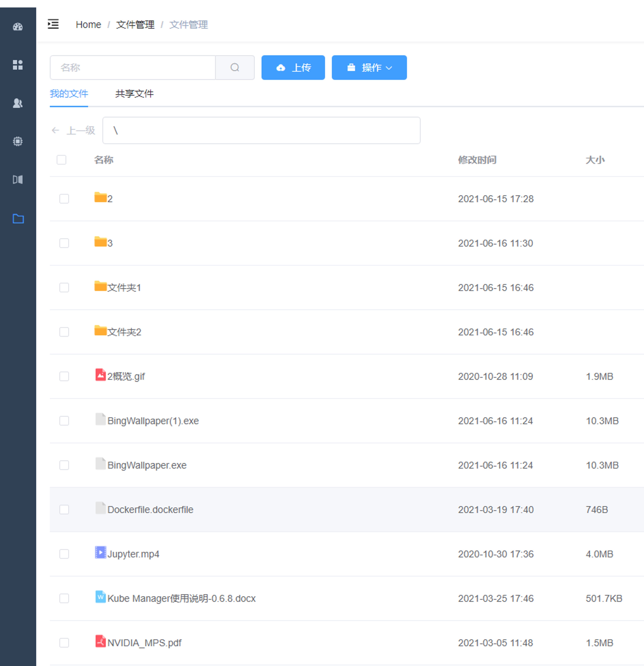Click the middle 文件管理 breadcrumb
Image resolution: width=644 pixels, height=666 pixels.
(x=135, y=25)
